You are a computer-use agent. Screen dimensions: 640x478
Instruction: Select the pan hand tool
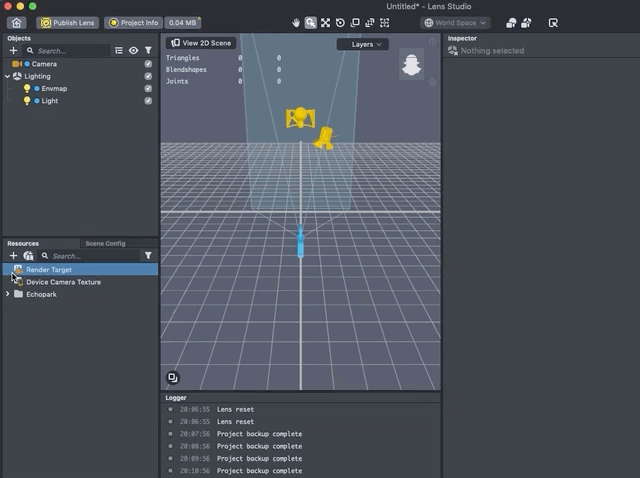[x=296, y=22]
